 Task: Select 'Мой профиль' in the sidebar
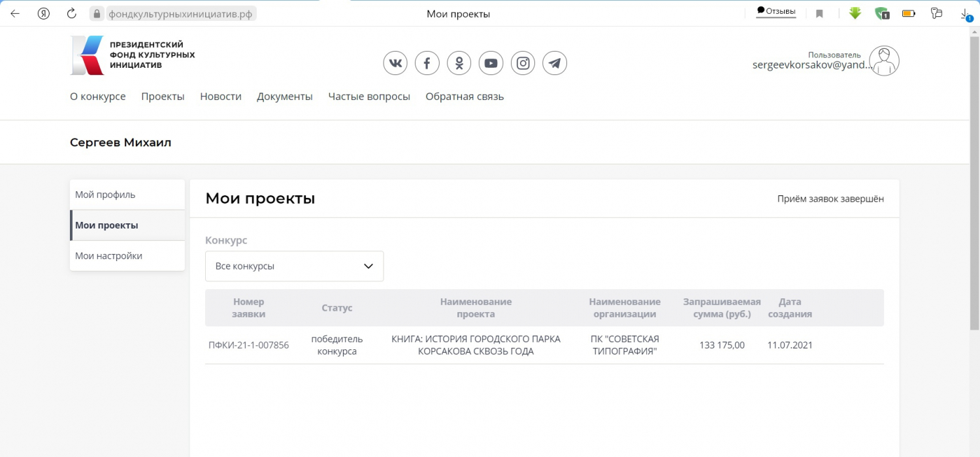[x=127, y=195]
